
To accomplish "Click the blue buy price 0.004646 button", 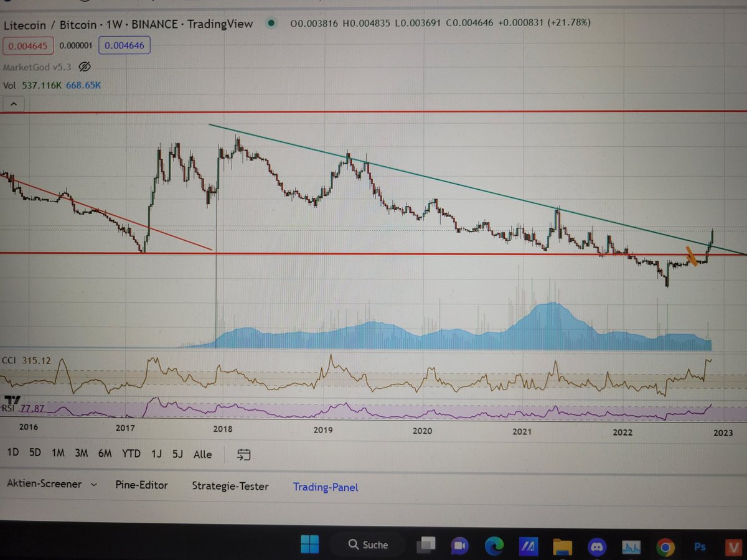I will 124,45.
